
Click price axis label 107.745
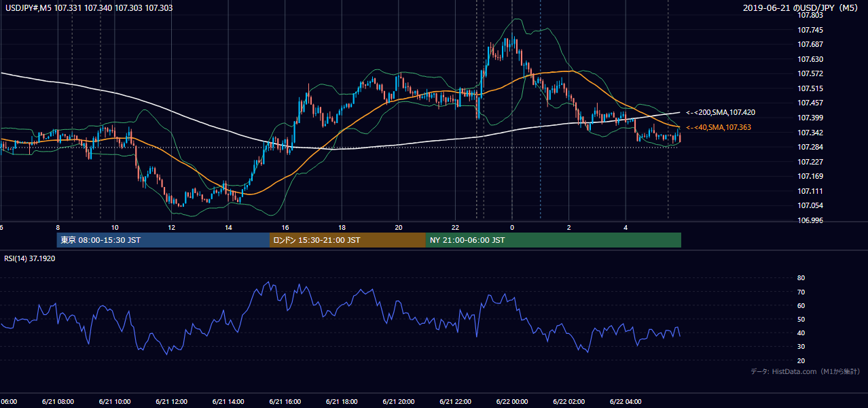click(x=810, y=30)
